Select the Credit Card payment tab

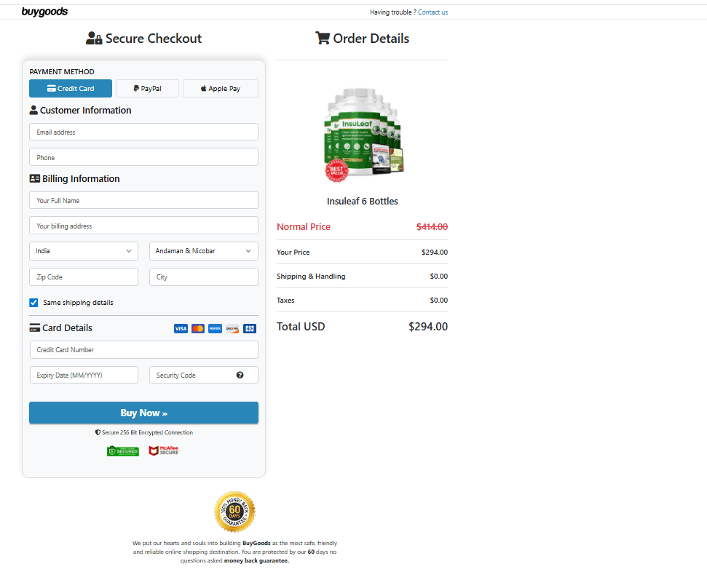click(x=70, y=88)
